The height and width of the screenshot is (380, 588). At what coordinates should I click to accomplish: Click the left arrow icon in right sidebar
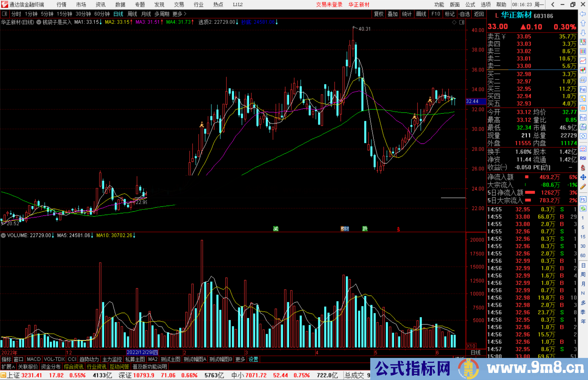click(x=583, y=14)
